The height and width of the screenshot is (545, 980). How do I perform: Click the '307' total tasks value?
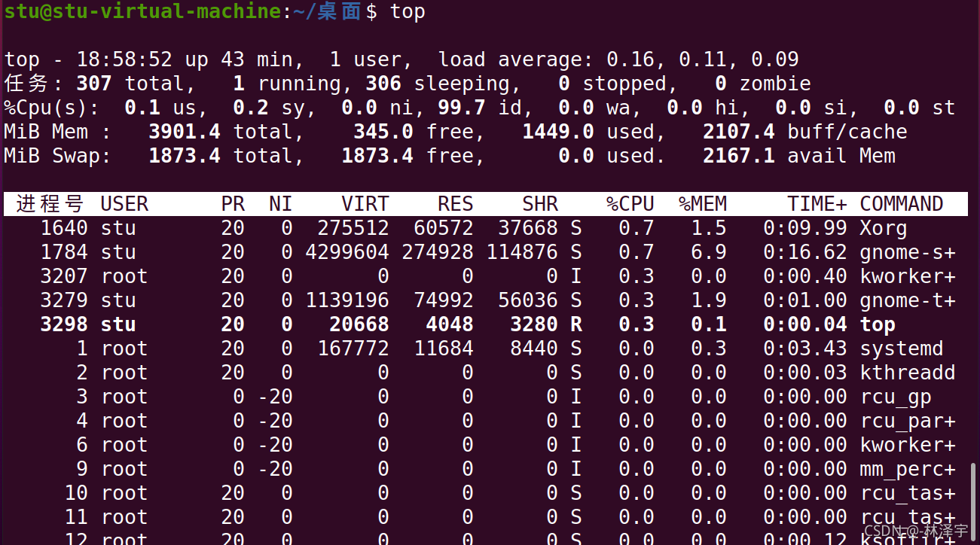[94, 84]
